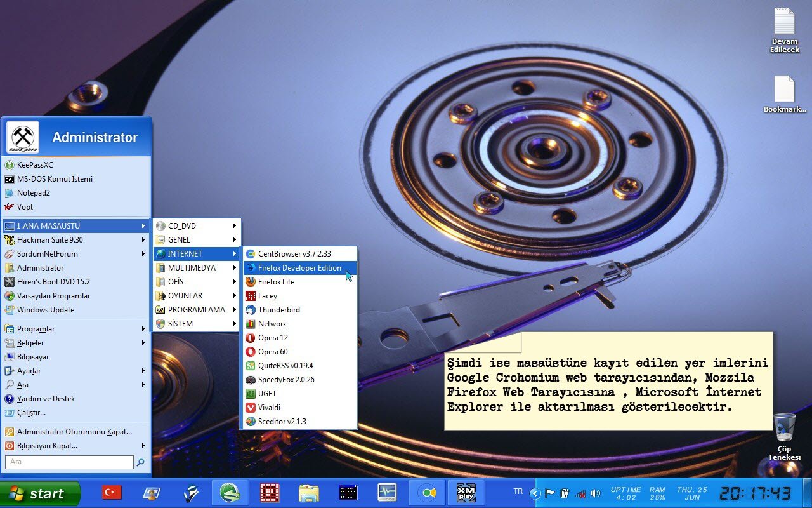Click the Turkish flag taskbar icon
Viewport: 812px width, 508px height.
pyautogui.click(x=112, y=493)
